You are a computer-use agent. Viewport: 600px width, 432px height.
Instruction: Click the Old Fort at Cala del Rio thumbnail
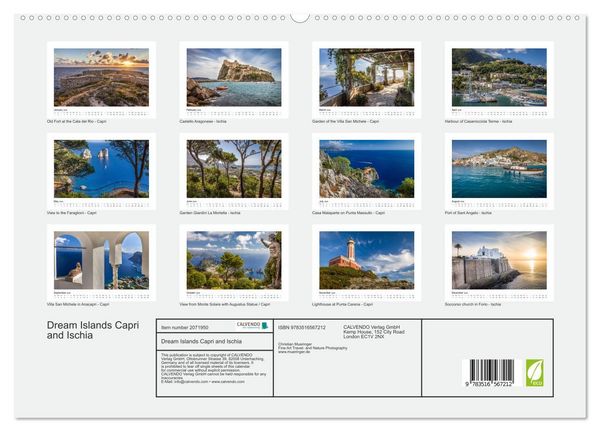[101, 77]
